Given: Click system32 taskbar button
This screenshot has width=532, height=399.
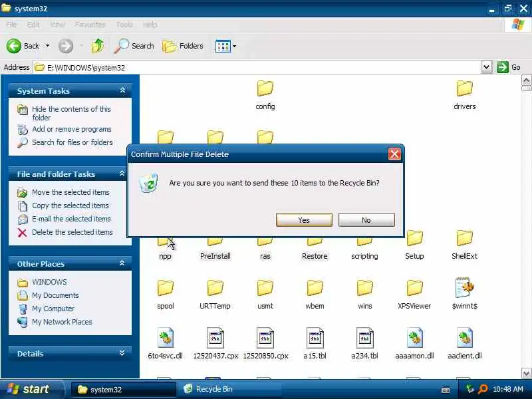Looking at the screenshot, I should point(124,390).
